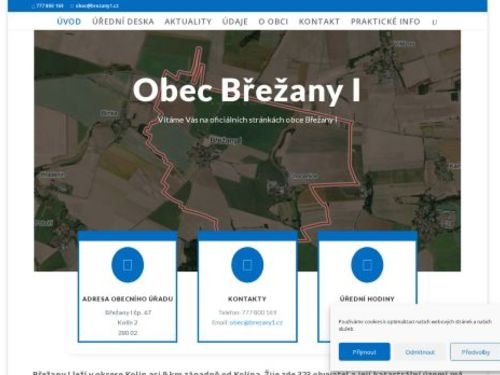500x375 pixels.
Task: Click the ADRESA OBECNÍHO ÚŘADU heading
Action: coord(128,299)
